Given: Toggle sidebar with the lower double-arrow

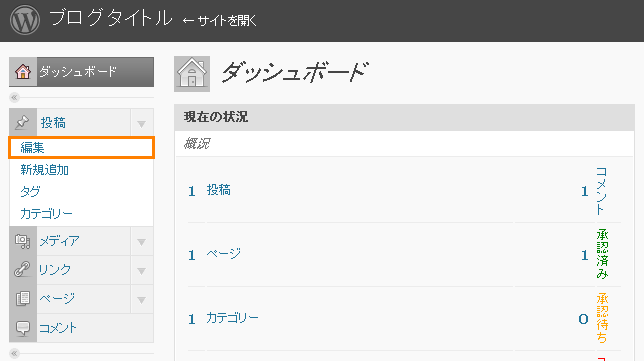Looking at the screenshot, I should [x=14, y=353].
